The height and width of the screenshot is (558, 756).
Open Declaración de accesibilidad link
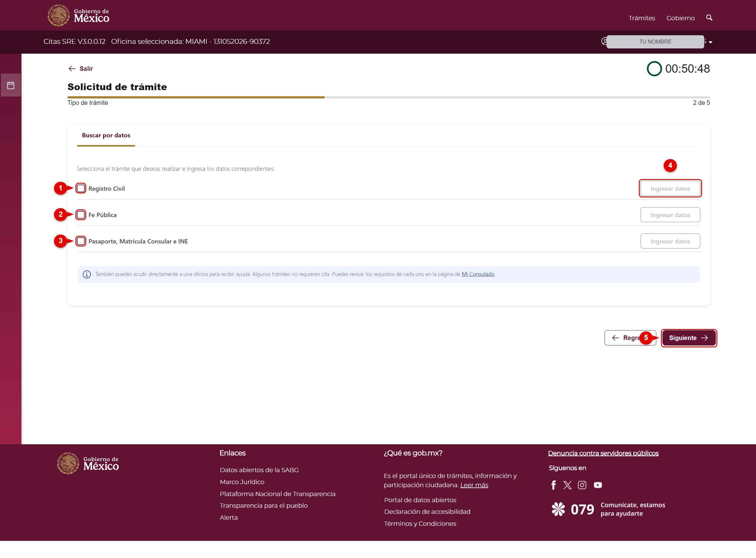[427, 511]
